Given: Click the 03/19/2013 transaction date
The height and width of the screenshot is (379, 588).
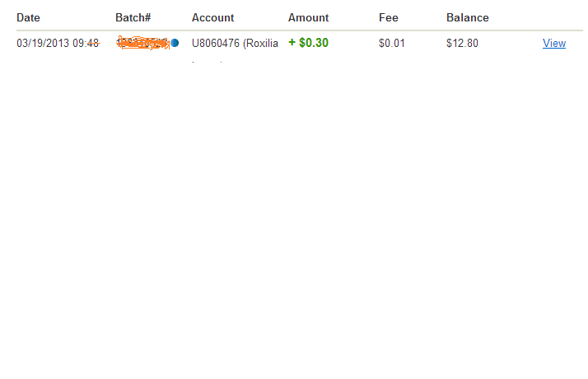Looking at the screenshot, I should point(43,43).
